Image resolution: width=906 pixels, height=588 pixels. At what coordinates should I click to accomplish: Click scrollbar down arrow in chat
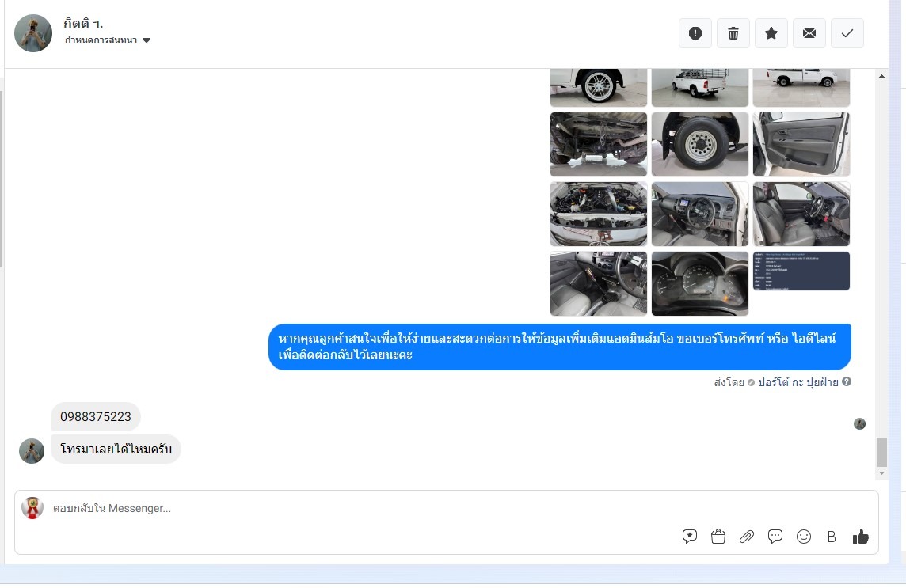point(881,473)
